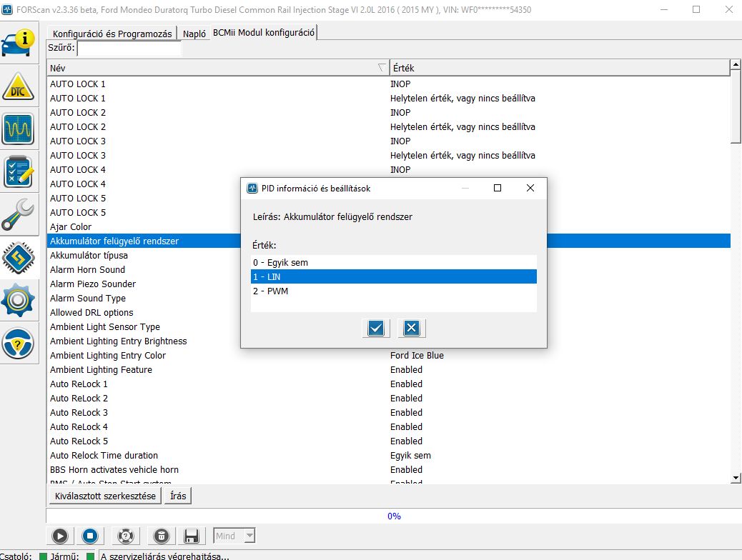Click the scrollbar up arrow of the list
The image size is (742, 560).
click(x=736, y=64)
